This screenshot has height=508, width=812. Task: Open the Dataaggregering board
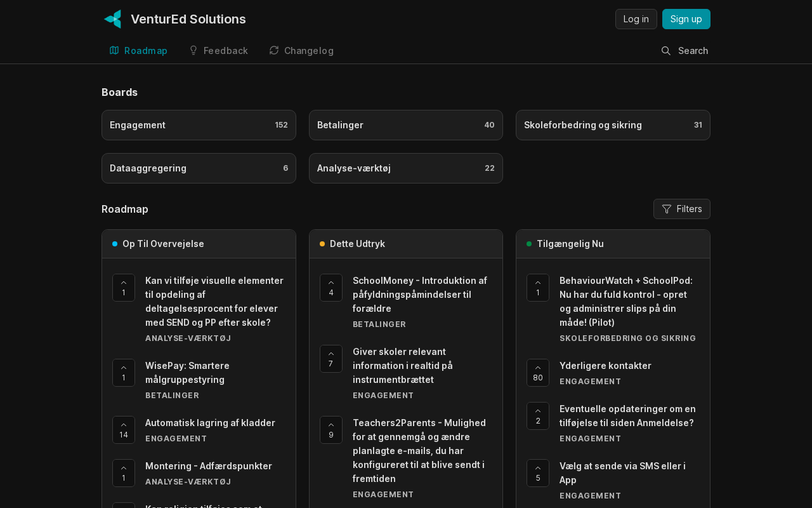pyautogui.click(x=199, y=168)
